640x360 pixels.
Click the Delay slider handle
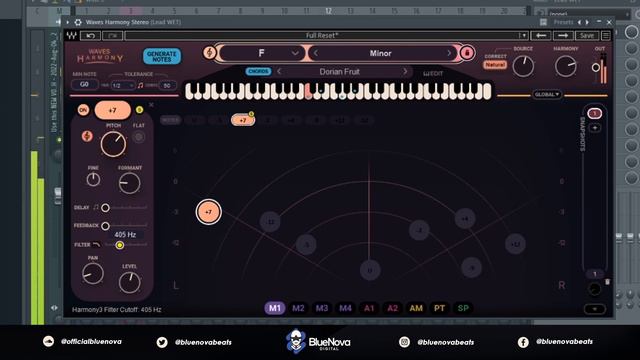(x=105, y=208)
